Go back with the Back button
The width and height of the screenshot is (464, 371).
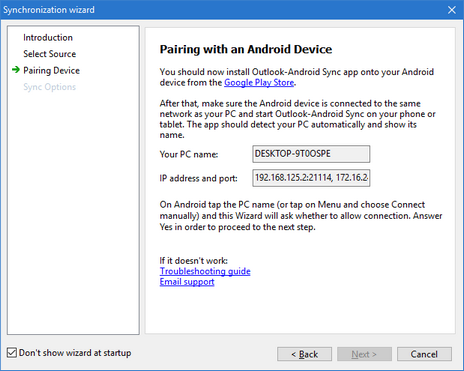[x=304, y=354]
